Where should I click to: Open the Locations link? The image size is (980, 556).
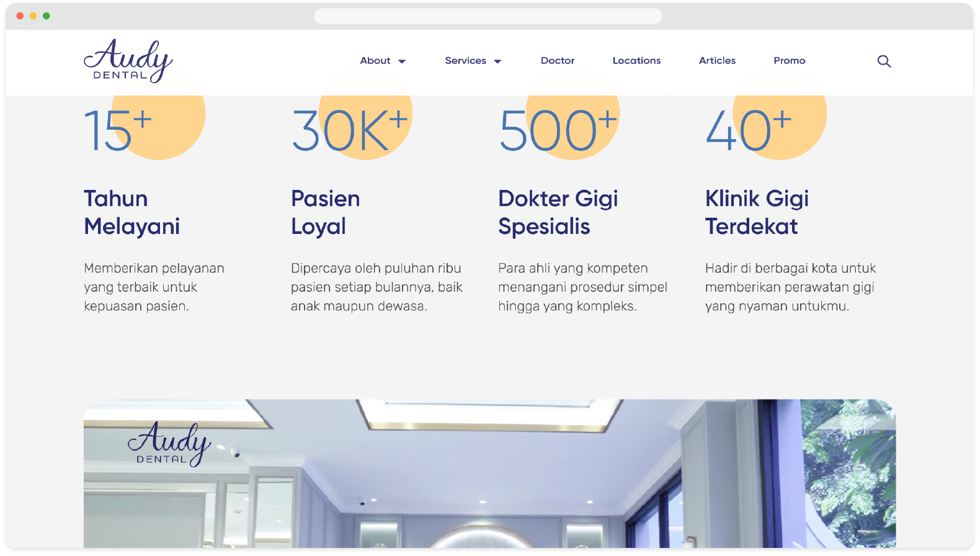tap(636, 61)
